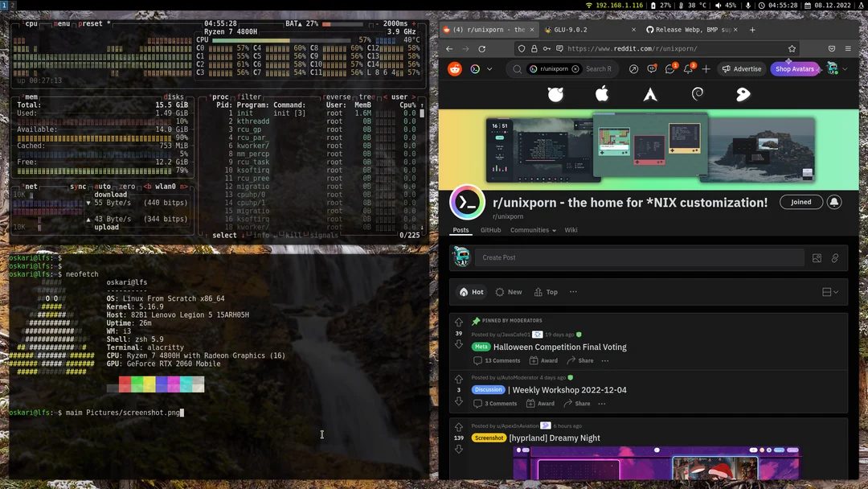This screenshot has width=868, height=489.
Task: Downvote the Weekly Workshop 2022-12-04 post
Action: pos(458,400)
